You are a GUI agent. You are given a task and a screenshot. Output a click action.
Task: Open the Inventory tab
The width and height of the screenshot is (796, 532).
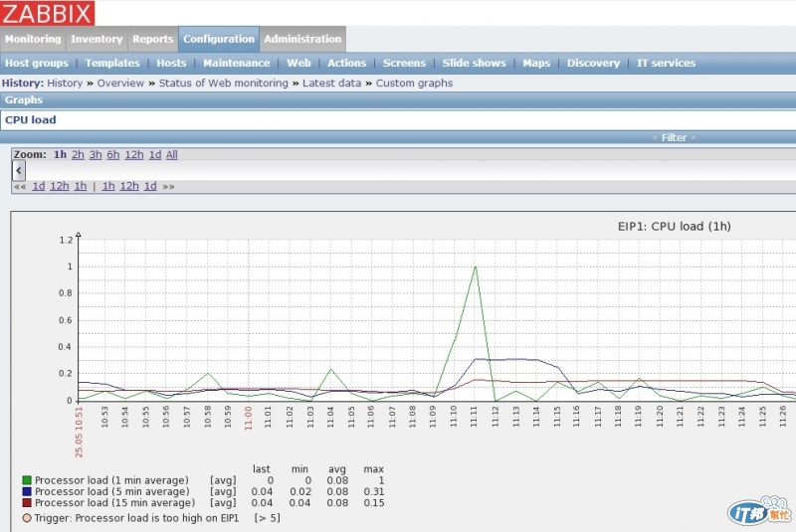coord(97,39)
